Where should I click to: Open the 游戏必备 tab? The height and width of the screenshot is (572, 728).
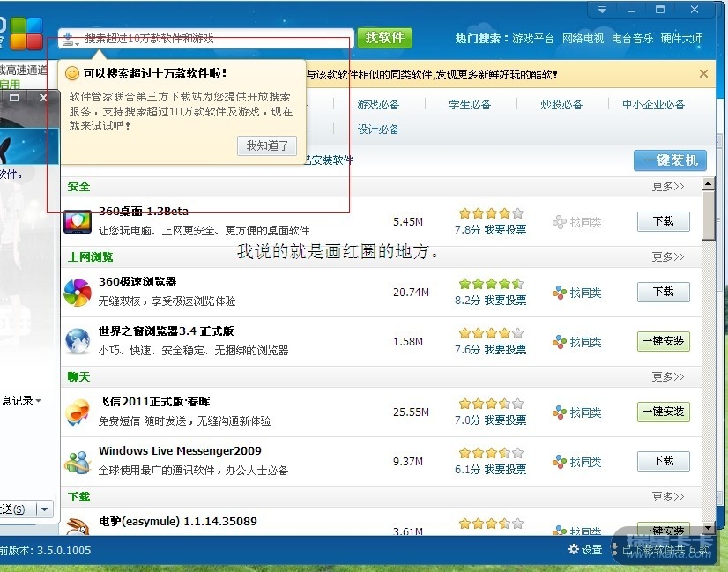(x=378, y=105)
